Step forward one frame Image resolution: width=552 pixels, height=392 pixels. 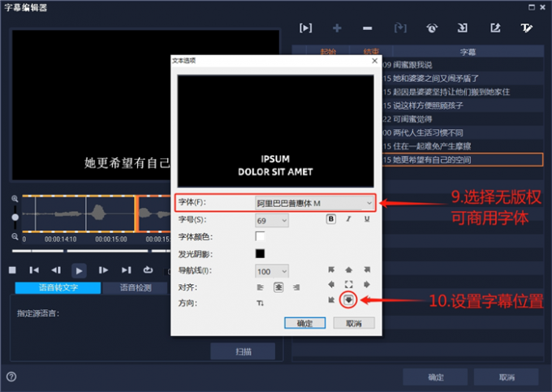tap(103, 270)
